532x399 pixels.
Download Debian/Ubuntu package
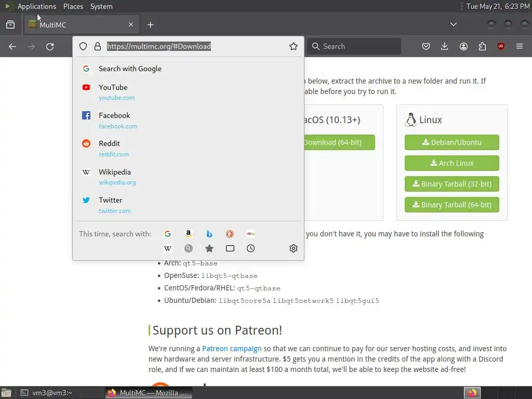(451, 142)
